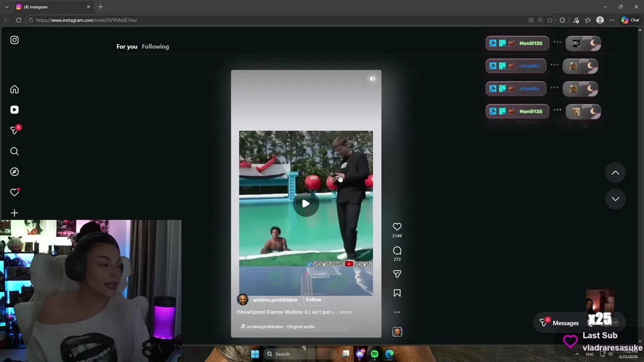Open browser Extensions puzzle icon
Screen dimensions: 644x362
pyautogui.click(x=562, y=20)
